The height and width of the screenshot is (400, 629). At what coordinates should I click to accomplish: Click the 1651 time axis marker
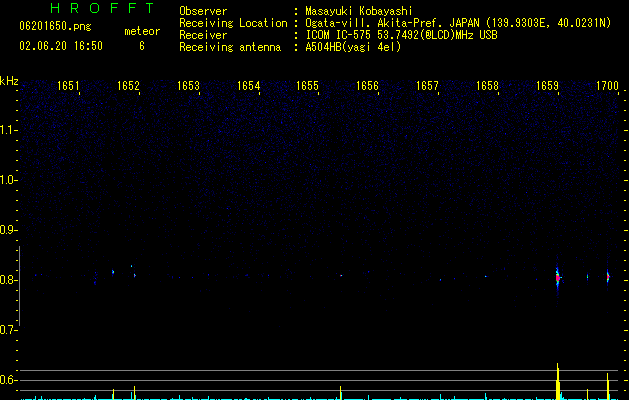(68, 86)
